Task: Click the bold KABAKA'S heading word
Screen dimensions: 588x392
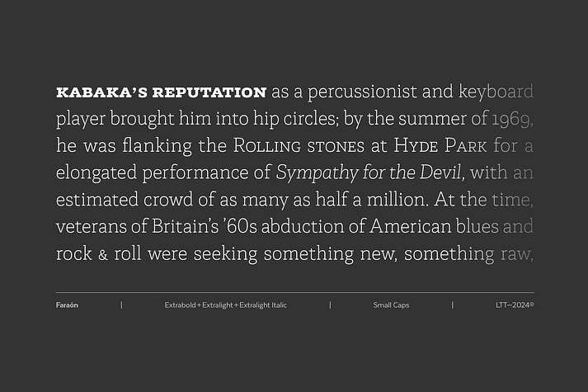Action: tap(101, 92)
